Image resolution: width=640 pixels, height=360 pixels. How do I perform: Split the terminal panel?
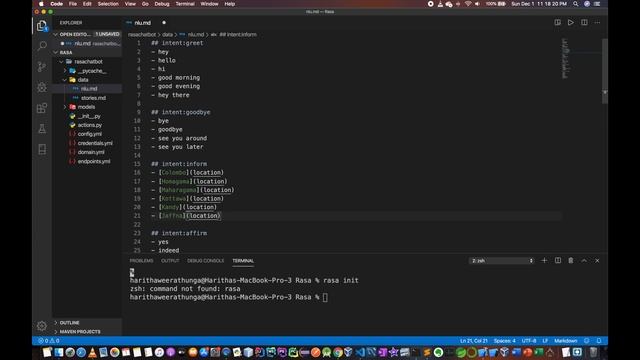click(558, 260)
